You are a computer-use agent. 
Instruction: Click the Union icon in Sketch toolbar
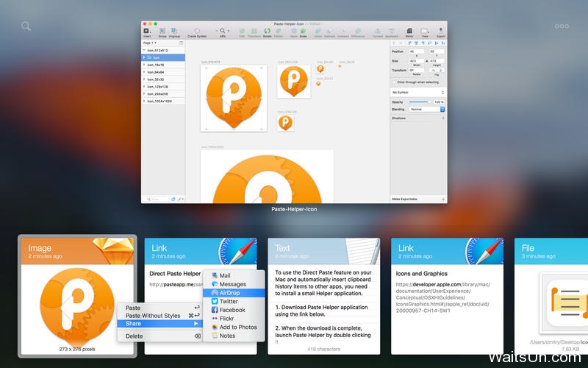(318, 31)
